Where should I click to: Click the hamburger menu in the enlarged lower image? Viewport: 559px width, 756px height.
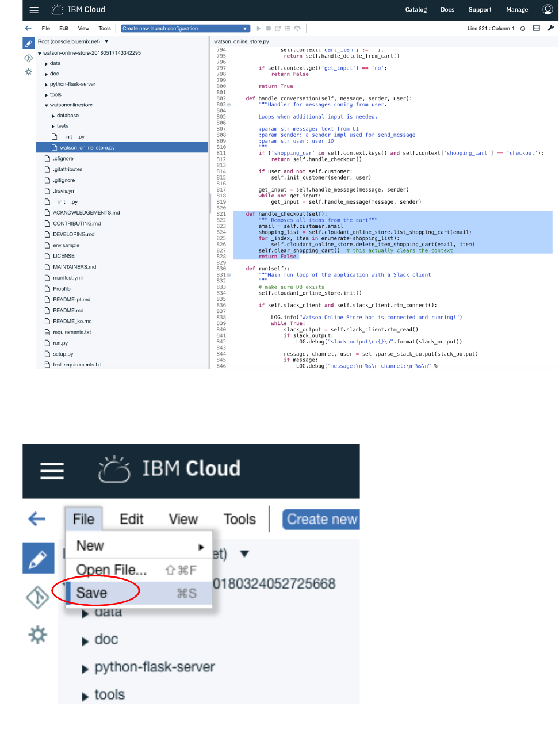pos(52,471)
